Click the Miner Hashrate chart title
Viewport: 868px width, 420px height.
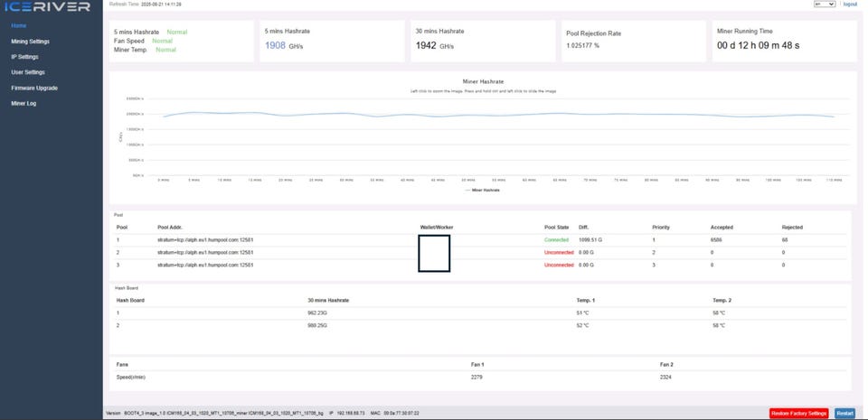tap(483, 81)
